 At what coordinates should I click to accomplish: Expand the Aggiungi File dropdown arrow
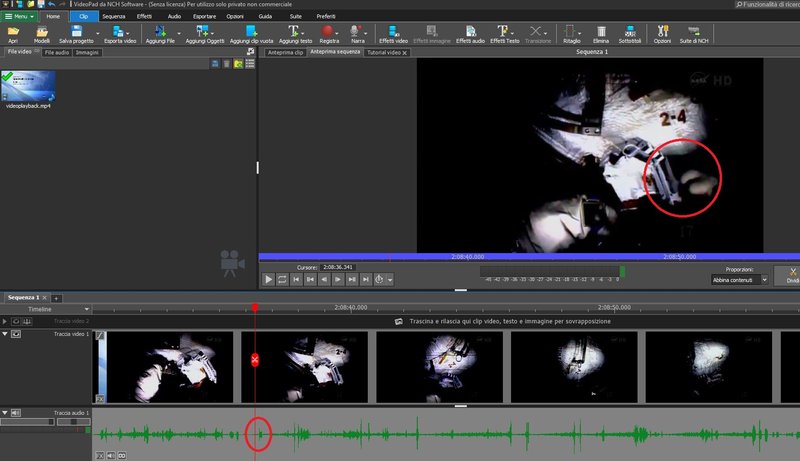(179, 34)
